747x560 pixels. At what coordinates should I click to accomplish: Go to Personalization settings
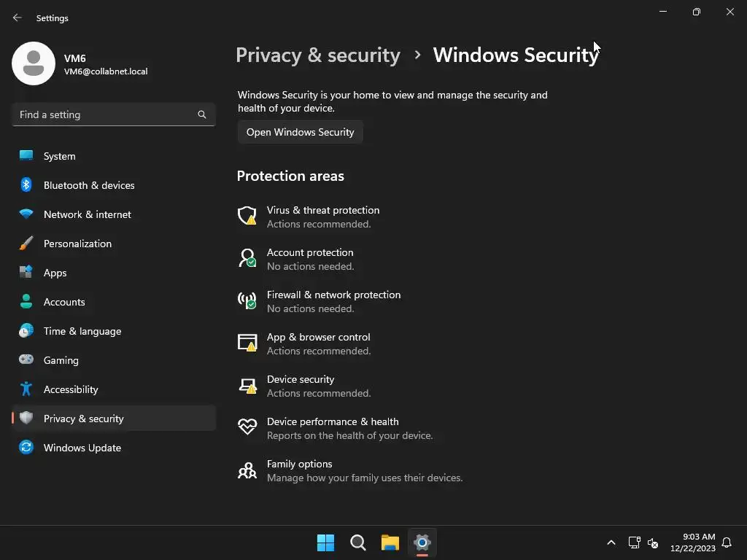pos(77,244)
